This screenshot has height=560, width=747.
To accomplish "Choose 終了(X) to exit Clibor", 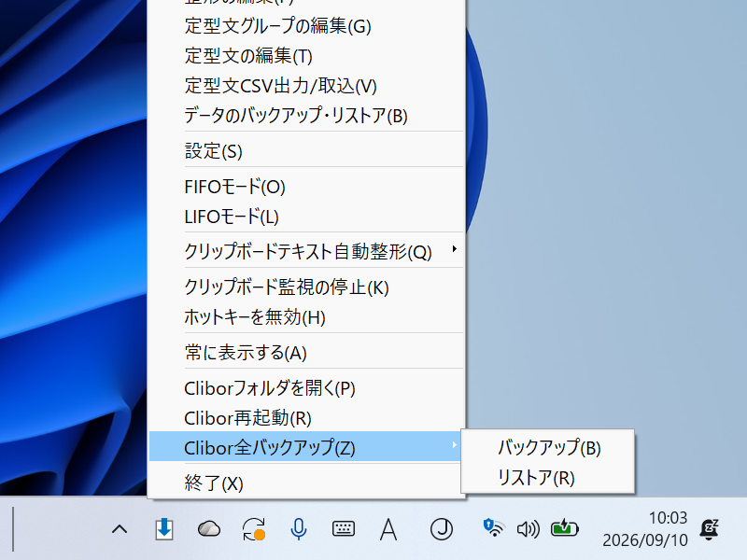I will click(x=306, y=483).
